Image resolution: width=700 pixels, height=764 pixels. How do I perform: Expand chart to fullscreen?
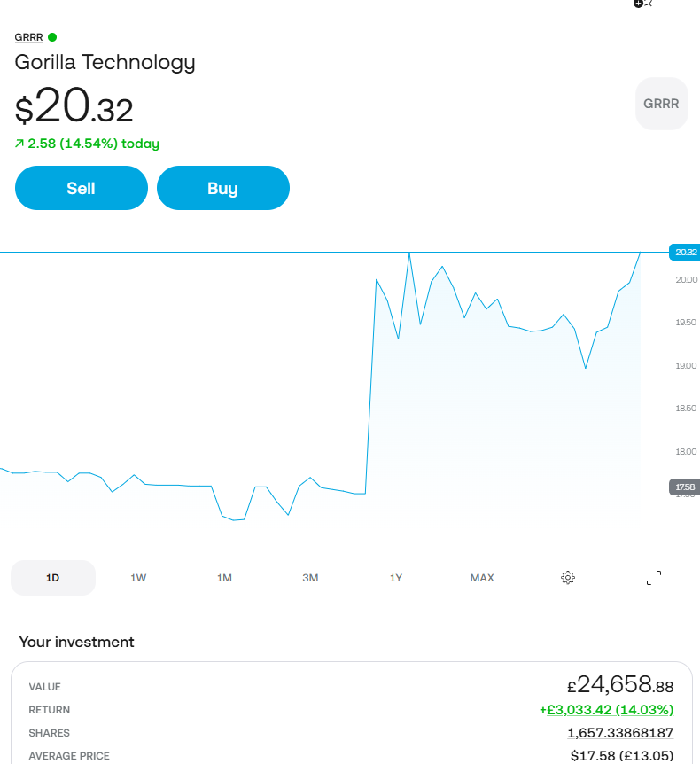[654, 578]
